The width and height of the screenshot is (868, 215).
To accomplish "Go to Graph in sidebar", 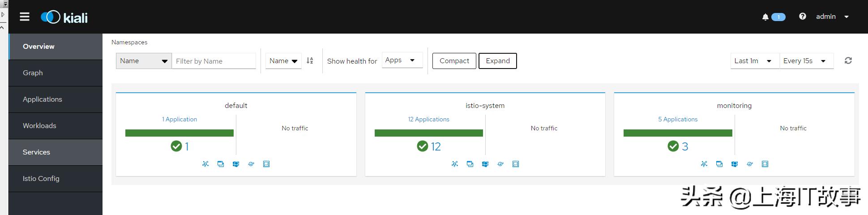I will 33,73.
